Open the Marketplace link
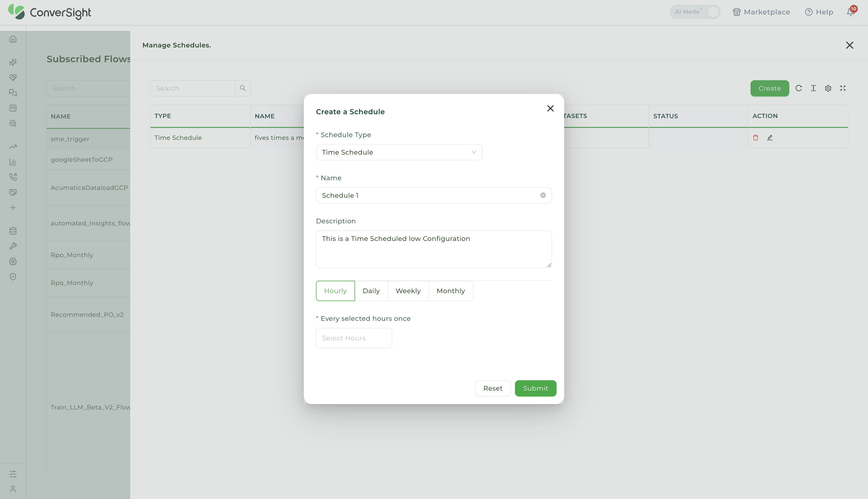868x499 pixels. tap(761, 12)
